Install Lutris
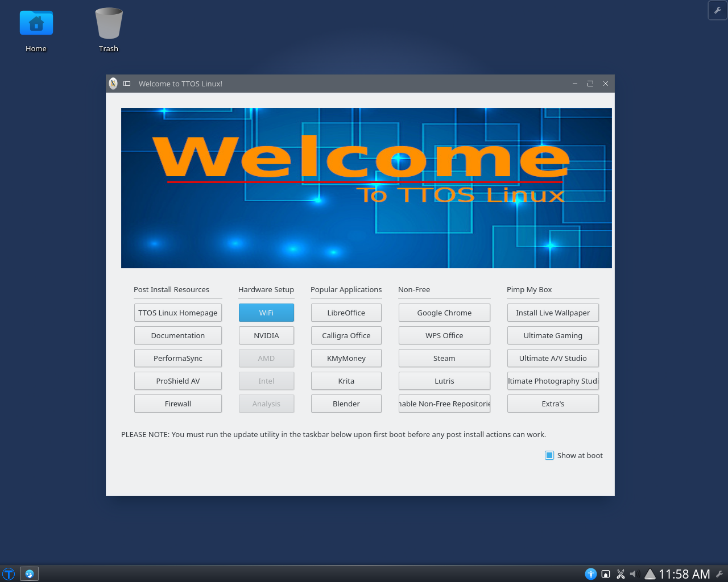728x582 pixels. [444, 381]
